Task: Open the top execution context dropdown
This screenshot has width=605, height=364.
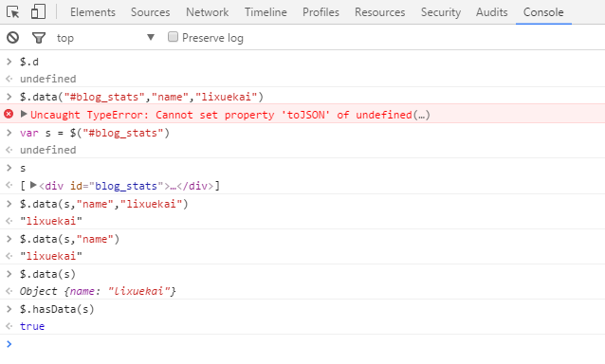Action: 105,37
